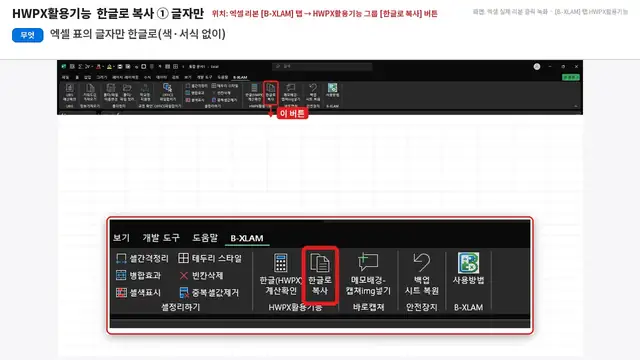Click 셀간격정리 in enlarged ribbon view

[142, 258]
